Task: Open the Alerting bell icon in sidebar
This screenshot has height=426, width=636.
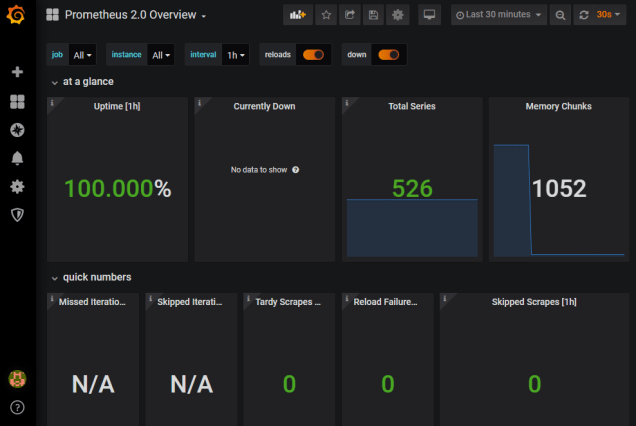Action: [17, 158]
